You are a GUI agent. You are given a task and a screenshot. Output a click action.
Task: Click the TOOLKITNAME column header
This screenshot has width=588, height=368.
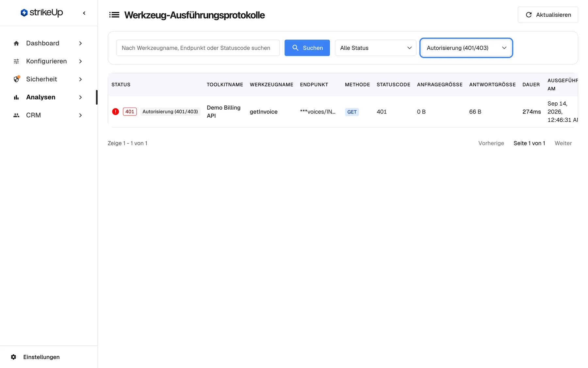point(225,84)
